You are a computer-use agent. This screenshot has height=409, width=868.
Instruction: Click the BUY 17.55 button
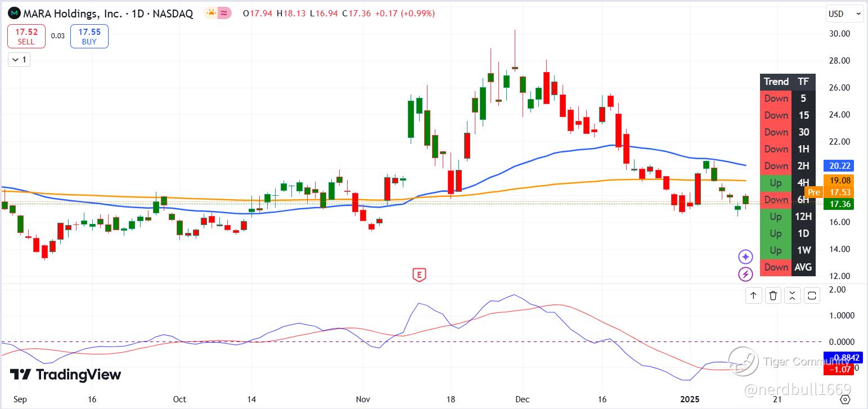(89, 37)
